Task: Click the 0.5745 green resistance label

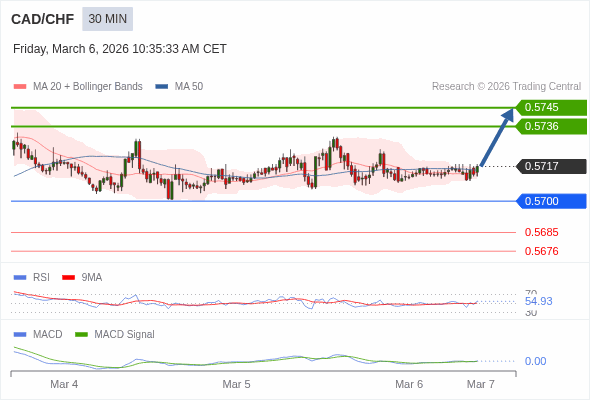Action: pos(551,107)
